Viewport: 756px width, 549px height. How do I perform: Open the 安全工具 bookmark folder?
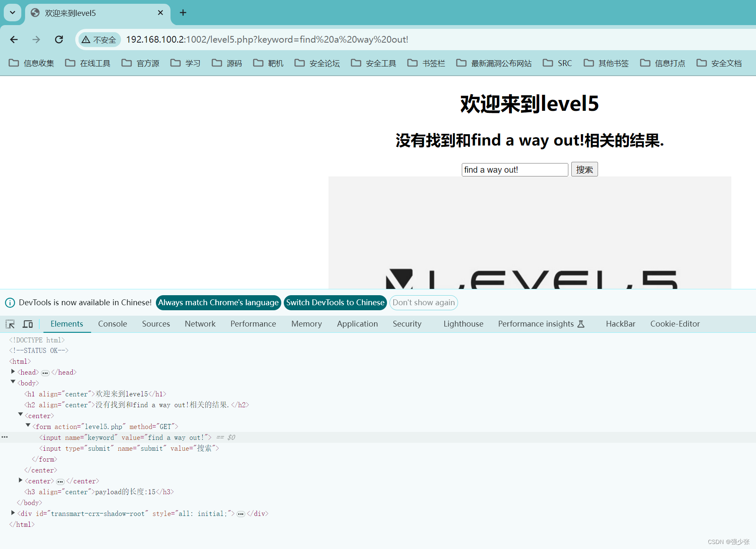pyautogui.click(x=374, y=63)
